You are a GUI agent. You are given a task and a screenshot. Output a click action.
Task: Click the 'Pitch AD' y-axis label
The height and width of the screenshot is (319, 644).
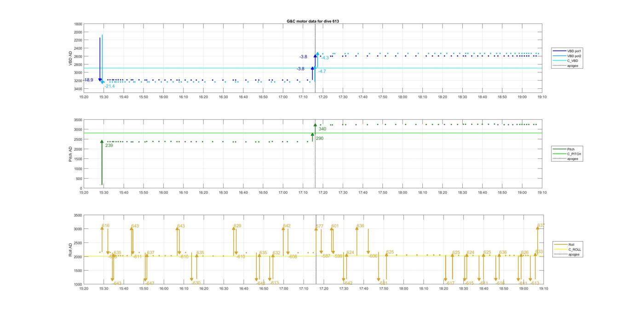point(71,153)
